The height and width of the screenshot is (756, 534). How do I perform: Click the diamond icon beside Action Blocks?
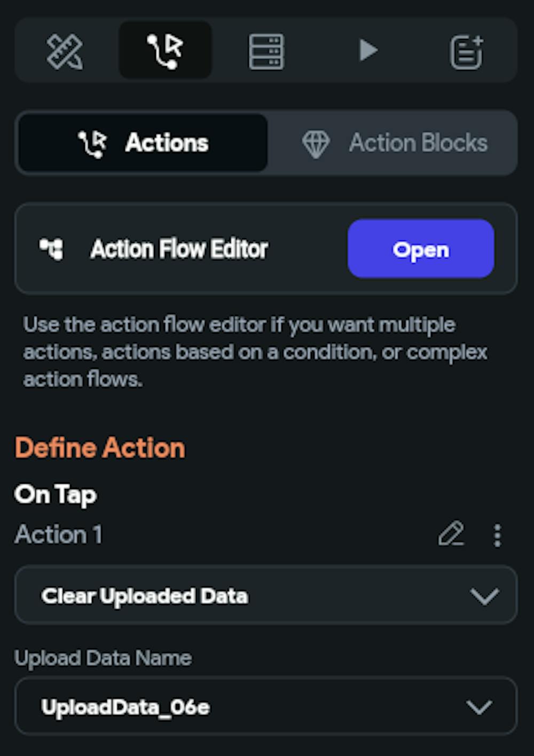click(x=316, y=144)
